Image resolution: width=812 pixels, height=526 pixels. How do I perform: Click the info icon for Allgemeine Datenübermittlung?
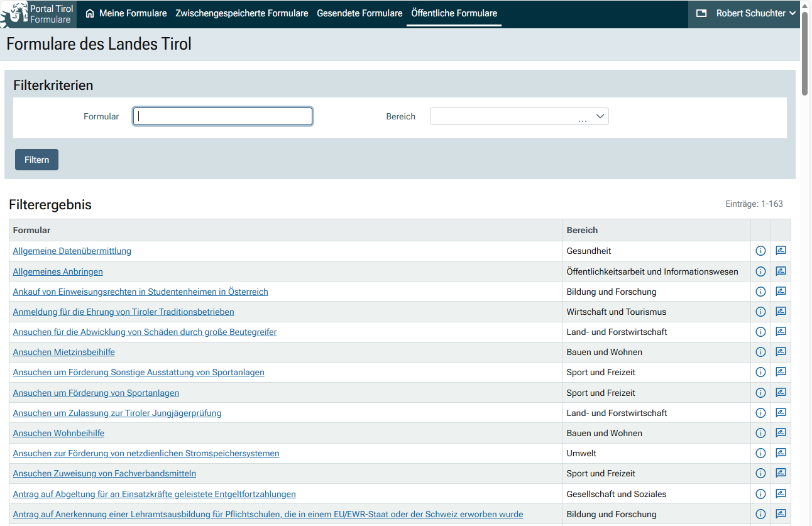pyautogui.click(x=760, y=251)
